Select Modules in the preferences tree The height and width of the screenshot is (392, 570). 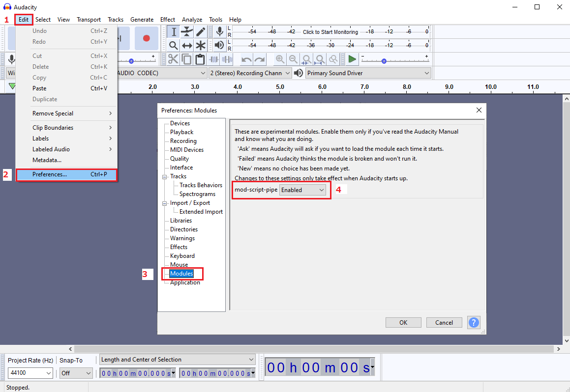pyautogui.click(x=181, y=273)
